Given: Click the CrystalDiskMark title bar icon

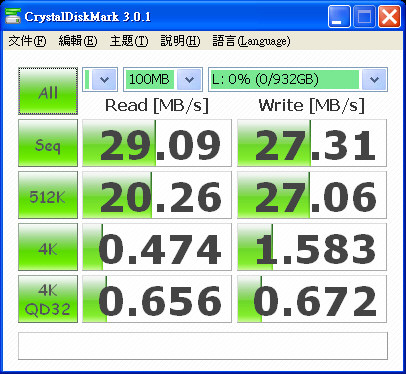Looking at the screenshot, I should coord(13,16).
